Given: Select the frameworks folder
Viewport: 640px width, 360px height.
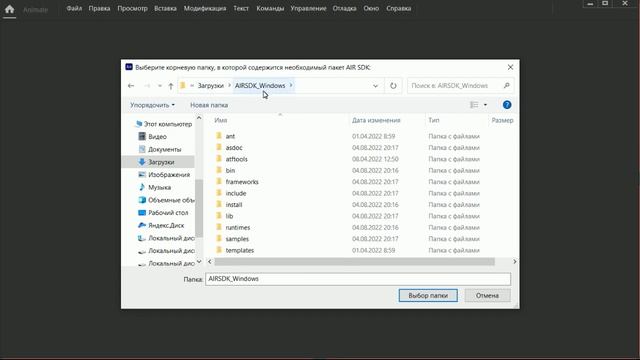Looking at the screenshot, I should point(242,182).
